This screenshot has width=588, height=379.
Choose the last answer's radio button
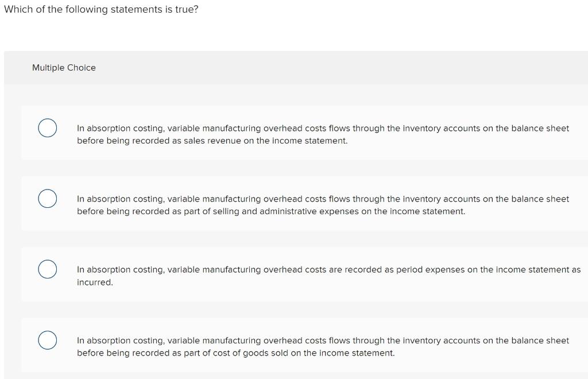(x=48, y=340)
